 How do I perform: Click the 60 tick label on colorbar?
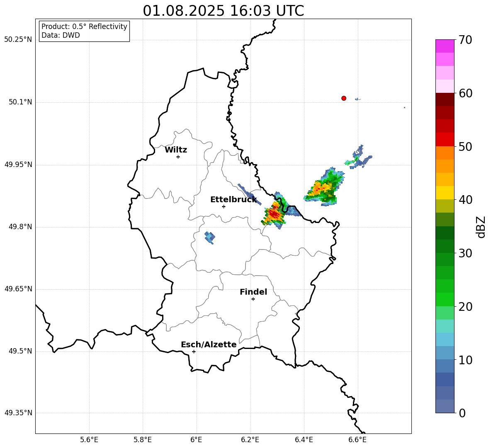tap(465, 93)
